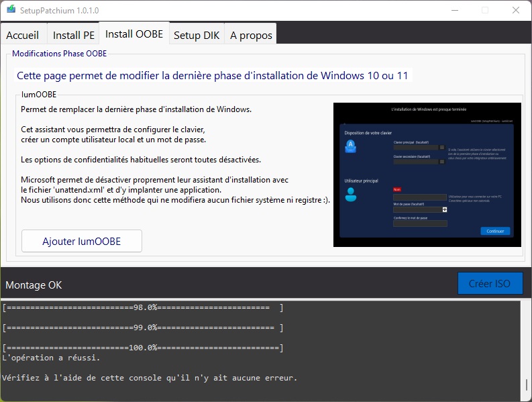Click 'Permet de remplacer la dernière phase' text
Screen dimensions: 532x402
pyautogui.click(x=136, y=109)
